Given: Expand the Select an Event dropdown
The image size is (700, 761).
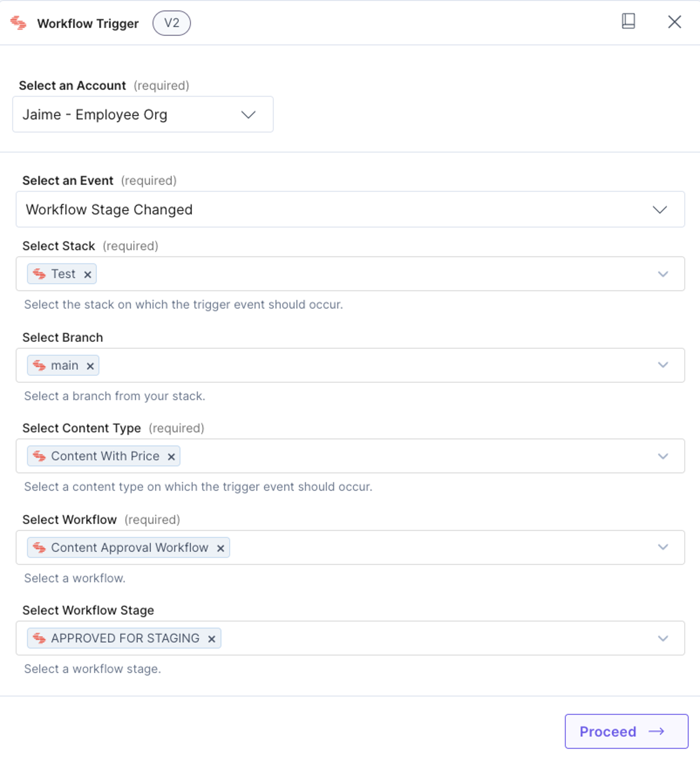Looking at the screenshot, I should coord(350,209).
